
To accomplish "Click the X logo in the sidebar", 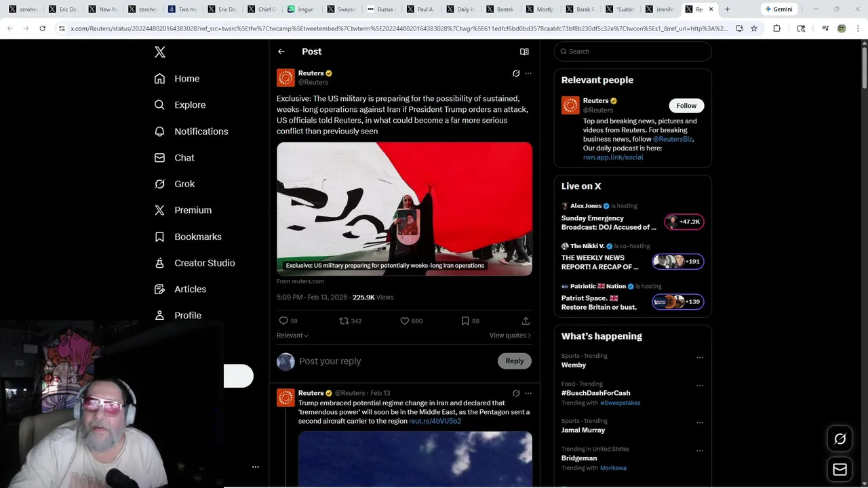I will tap(159, 52).
